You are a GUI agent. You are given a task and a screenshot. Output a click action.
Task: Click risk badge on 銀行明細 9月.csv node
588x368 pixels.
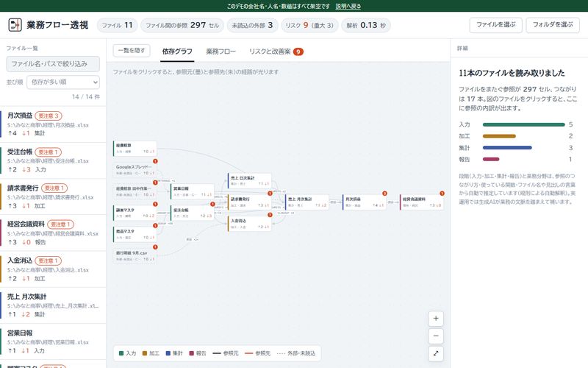[155, 247]
